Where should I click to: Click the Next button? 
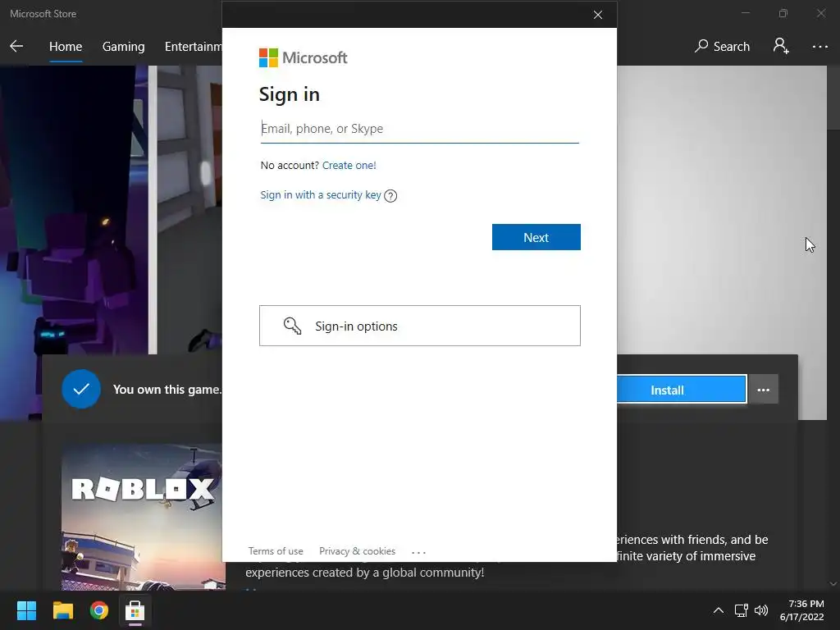click(x=536, y=237)
